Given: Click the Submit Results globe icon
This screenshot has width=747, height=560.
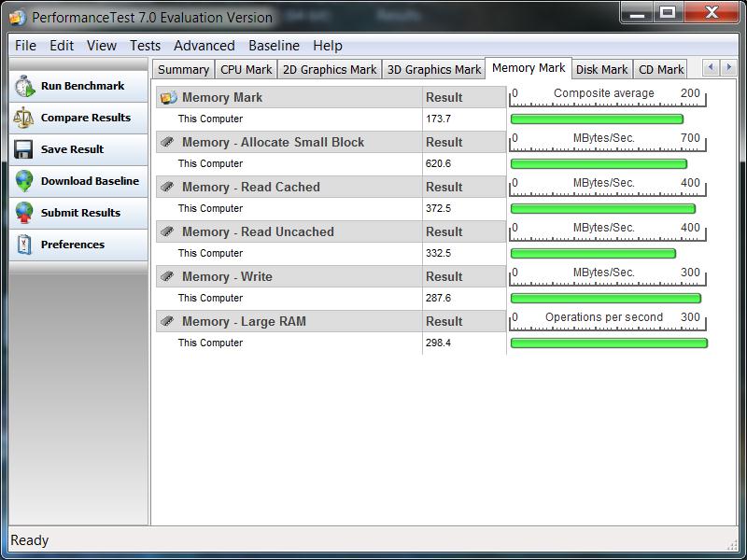Looking at the screenshot, I should tap(24, 213).
